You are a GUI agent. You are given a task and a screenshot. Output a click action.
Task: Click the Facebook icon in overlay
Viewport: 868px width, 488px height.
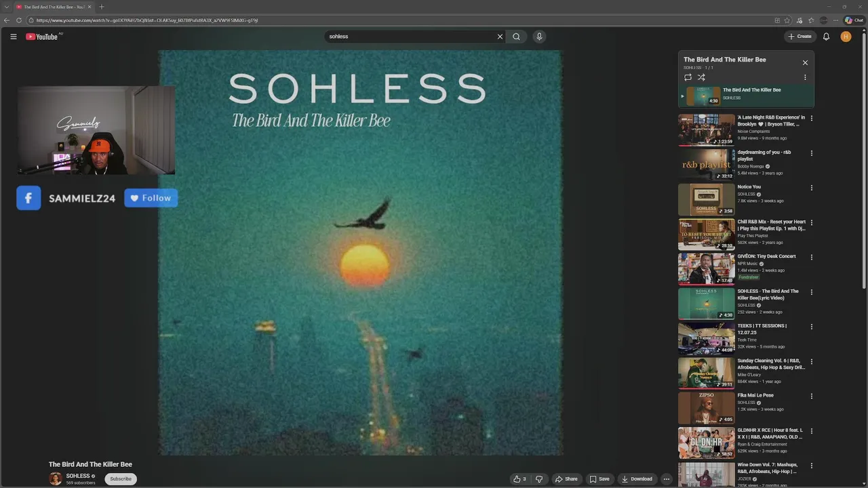[x=28, y=198]
